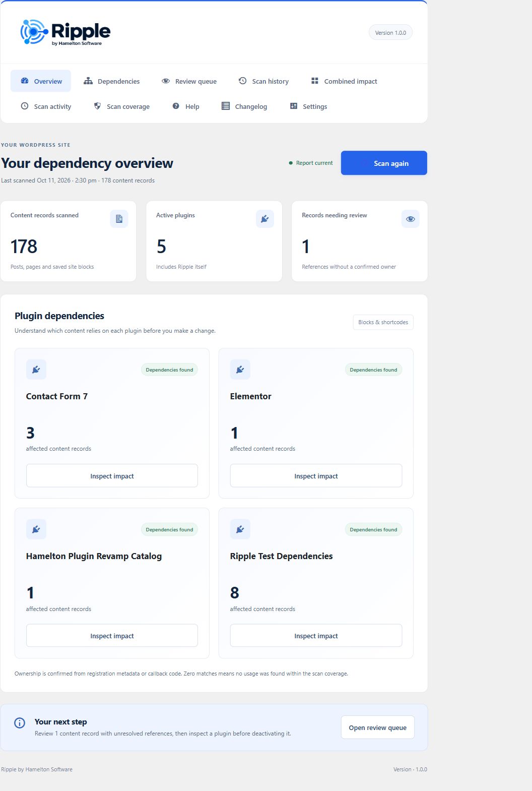The height and width of the screenshot is (791, 532).
Task: Open the Help tab
Action: (186, 106)
